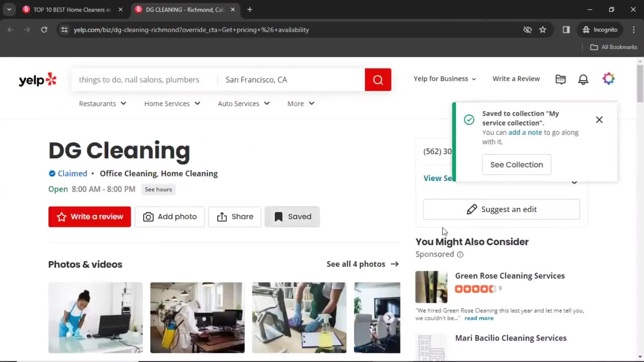Click the green checkmark in the saved notification
This screenshot has width=644, height=362.
(x=469, y=120)
